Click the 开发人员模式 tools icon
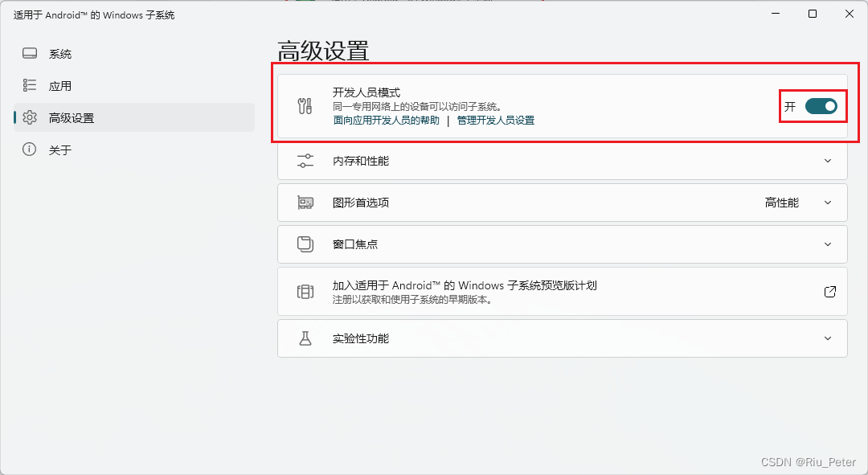868x475 pixels. point(305,106)
